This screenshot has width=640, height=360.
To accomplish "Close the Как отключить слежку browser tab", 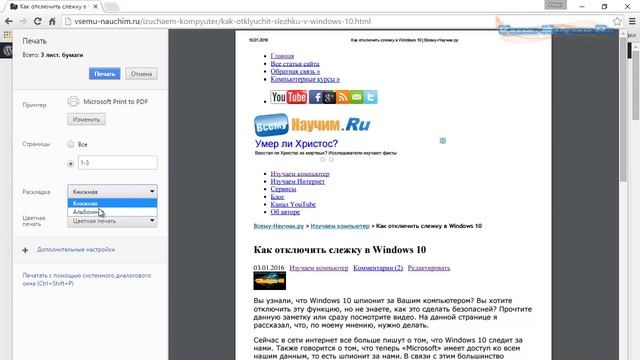I will pyautogui.click(x=96, y=7).
